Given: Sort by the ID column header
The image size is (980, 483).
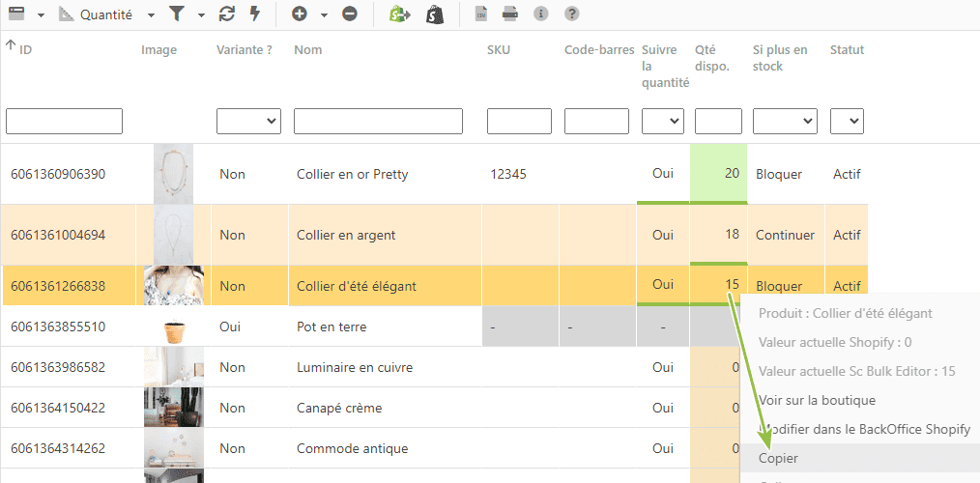Looking at the screenshot, I should (x=26, y=50).
